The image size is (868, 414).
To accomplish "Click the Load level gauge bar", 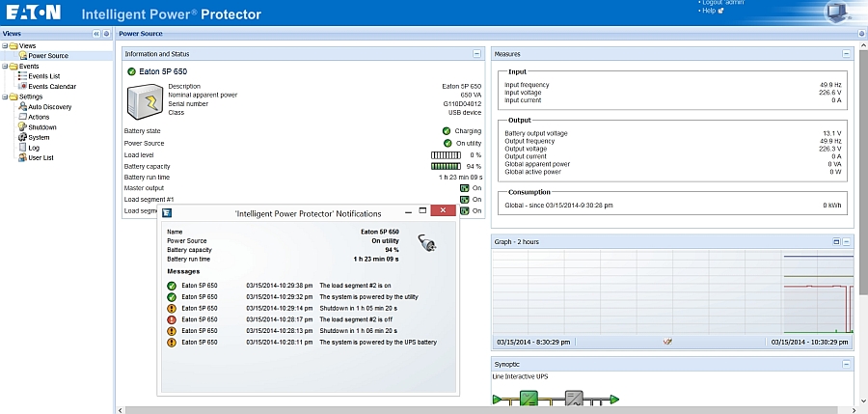I will click(x=447, y=155).
